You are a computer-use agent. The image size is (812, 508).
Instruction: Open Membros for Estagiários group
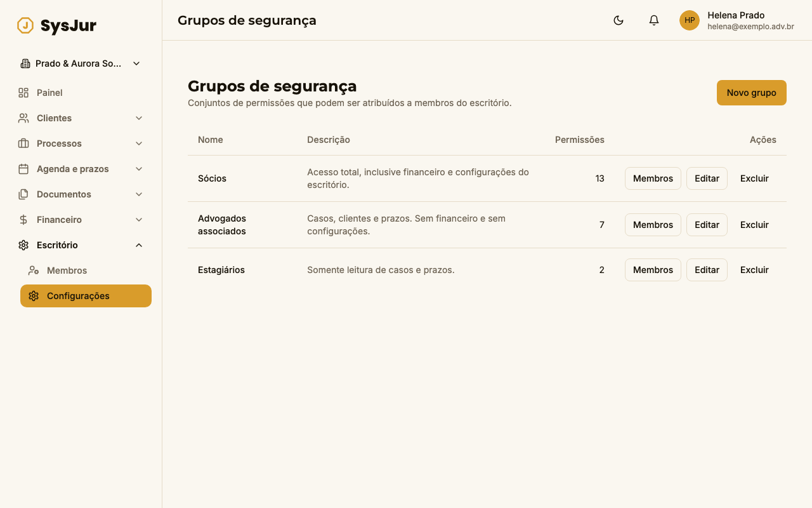point(653,270)
